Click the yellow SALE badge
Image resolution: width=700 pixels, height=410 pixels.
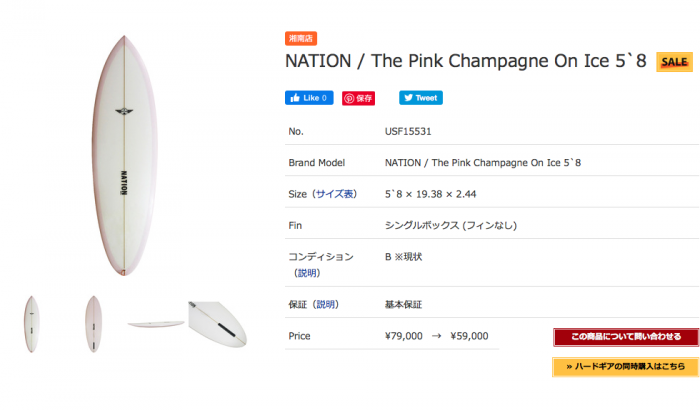tap(673, 62)
